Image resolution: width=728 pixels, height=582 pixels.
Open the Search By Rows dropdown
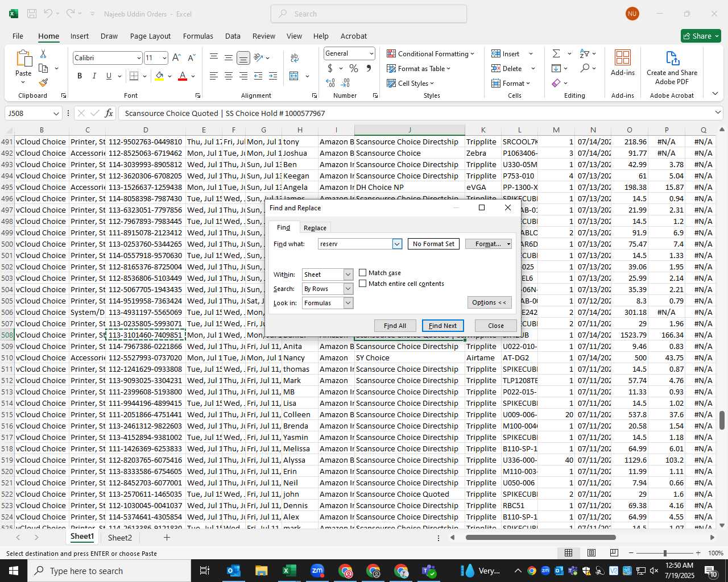tap(348, 289)
